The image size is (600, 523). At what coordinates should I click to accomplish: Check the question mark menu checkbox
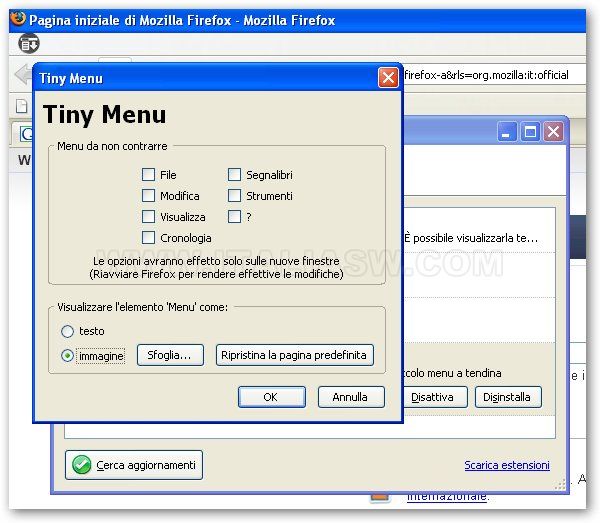pos(234,217)
